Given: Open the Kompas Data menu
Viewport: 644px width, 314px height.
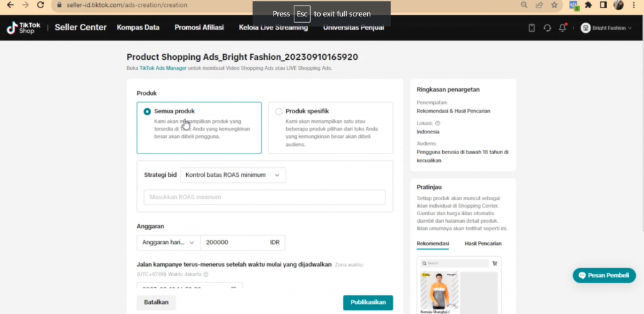Looking at the screenshot, I should click(x=138, y=28).
